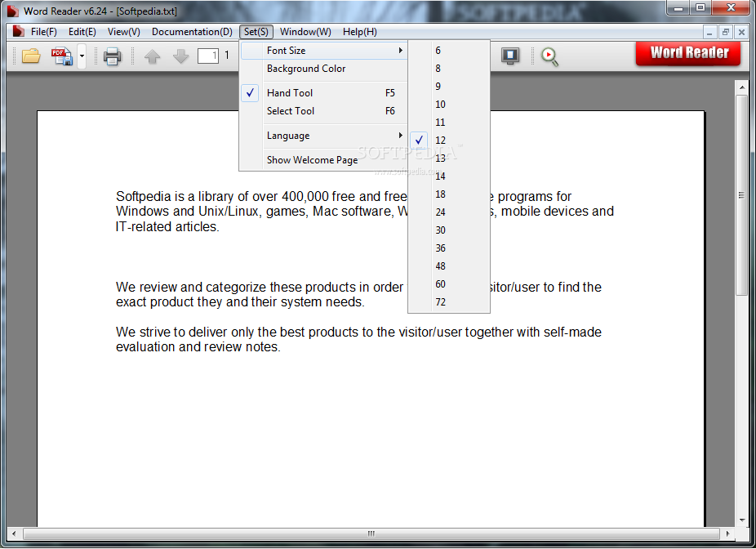Viewport: 756px width, 549px height.
Task: Click the vertical scrollbar thumb
Action: pyautogui.click(x=741, y=195)
